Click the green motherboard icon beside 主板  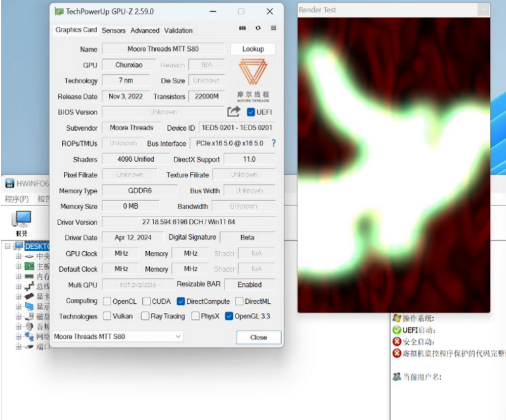pyautogui.click(x=29, y=266)
